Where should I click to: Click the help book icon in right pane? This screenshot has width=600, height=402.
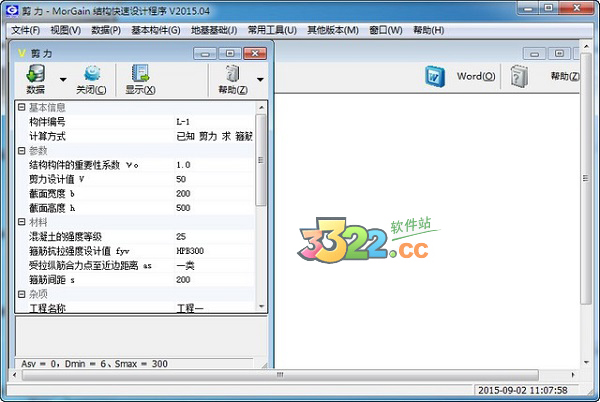click(x=519, y=76)
